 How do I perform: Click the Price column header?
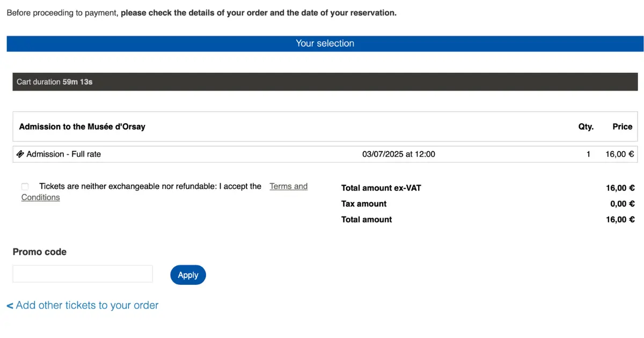coord(623,127)
